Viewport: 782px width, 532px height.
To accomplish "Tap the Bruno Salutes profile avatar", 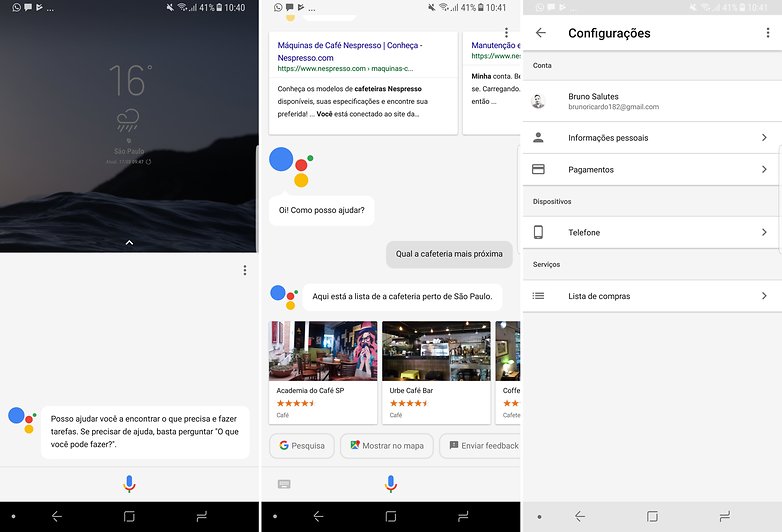I will 538,101.
